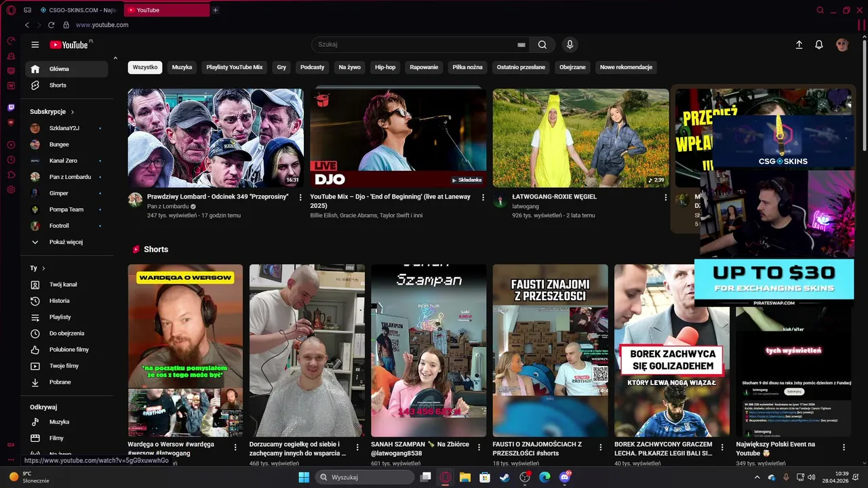Image resolution: width=868 pixels, height=488 pixels.
Task: Open BOREK ZACHWYCONY short thumbnail
Action: pyautogui.click(x=672, y=350)
